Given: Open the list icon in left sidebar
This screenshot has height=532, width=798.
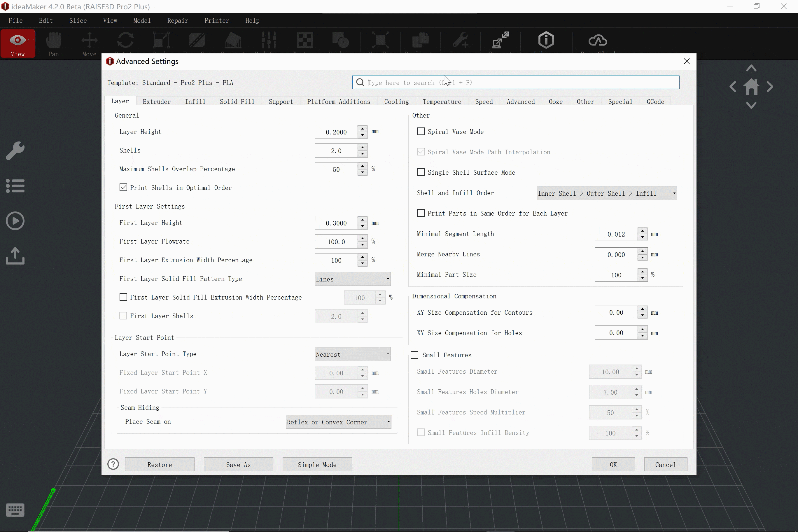Looking at the screenshot, I should coord(15,185).
